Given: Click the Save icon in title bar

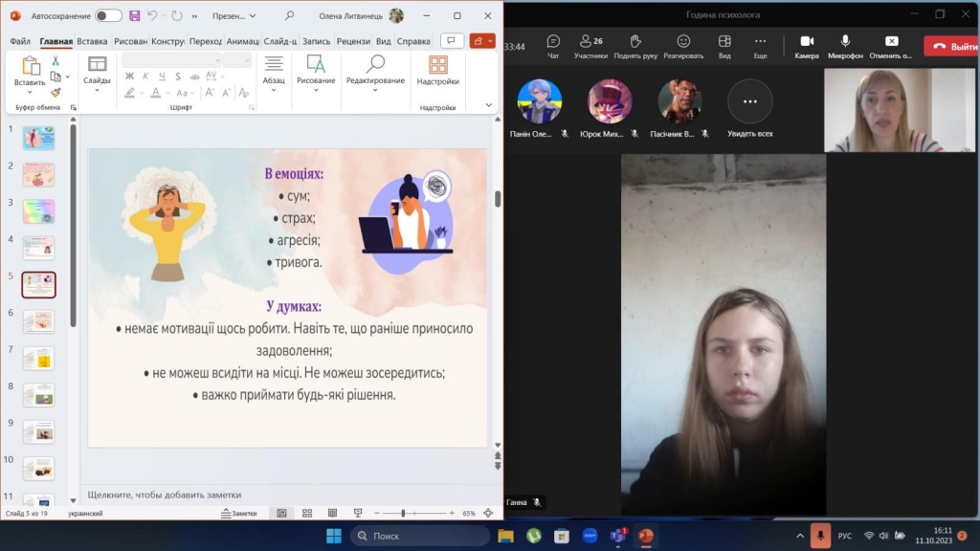Looking at the screenshot, I should 134,16.
